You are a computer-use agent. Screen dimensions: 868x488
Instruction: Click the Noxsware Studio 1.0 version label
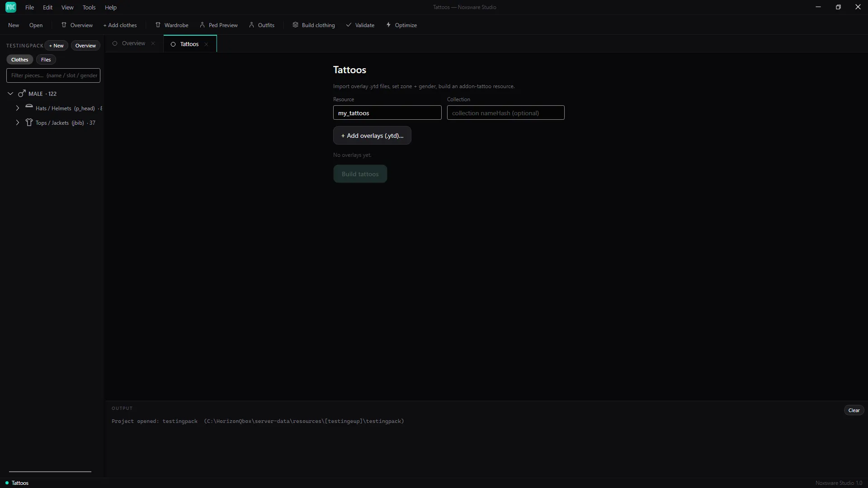839,483
